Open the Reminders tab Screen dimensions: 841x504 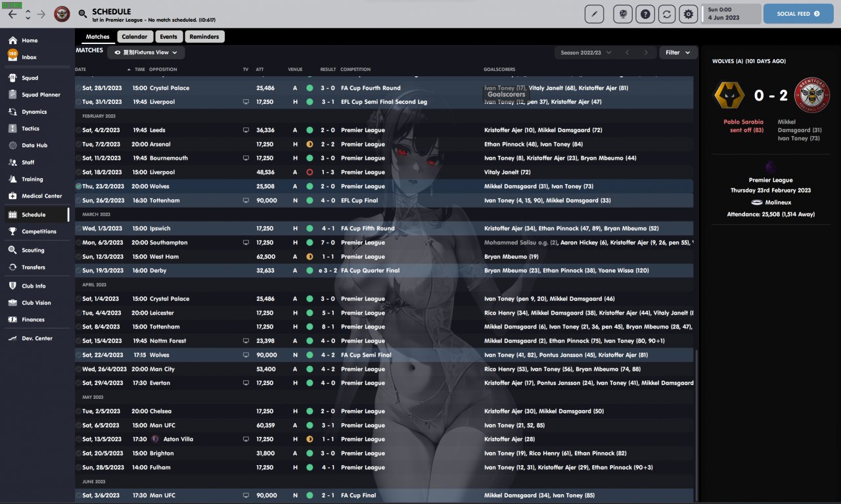pyautogui.click(x=204, y=37)
